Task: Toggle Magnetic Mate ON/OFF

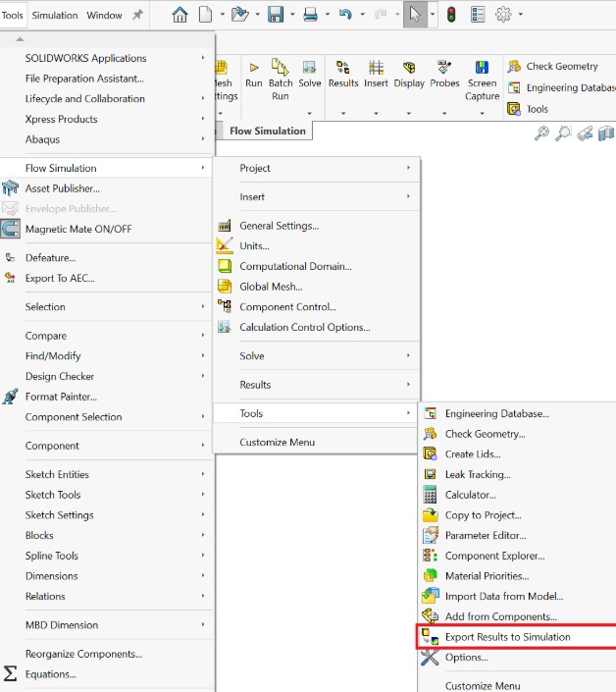Action: coord(78,229)
